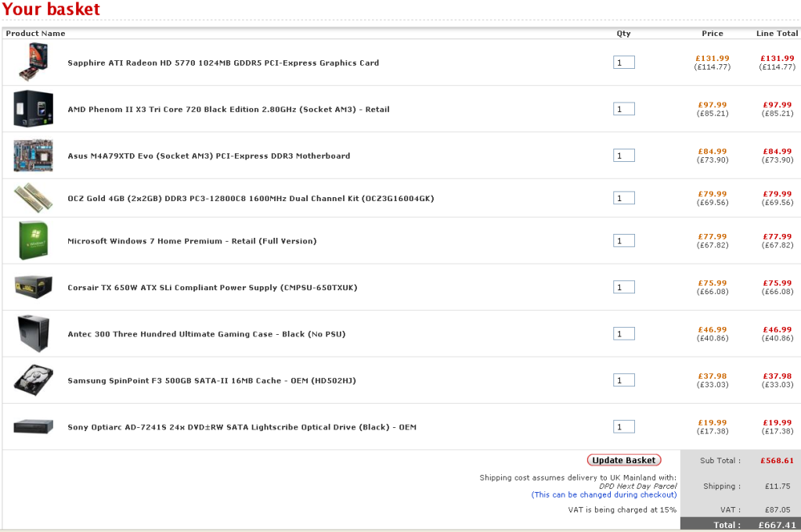This screenshot has height=532, width=801.
Task: Select the £131.99 price of the Sapphire card
Action: 712,58
